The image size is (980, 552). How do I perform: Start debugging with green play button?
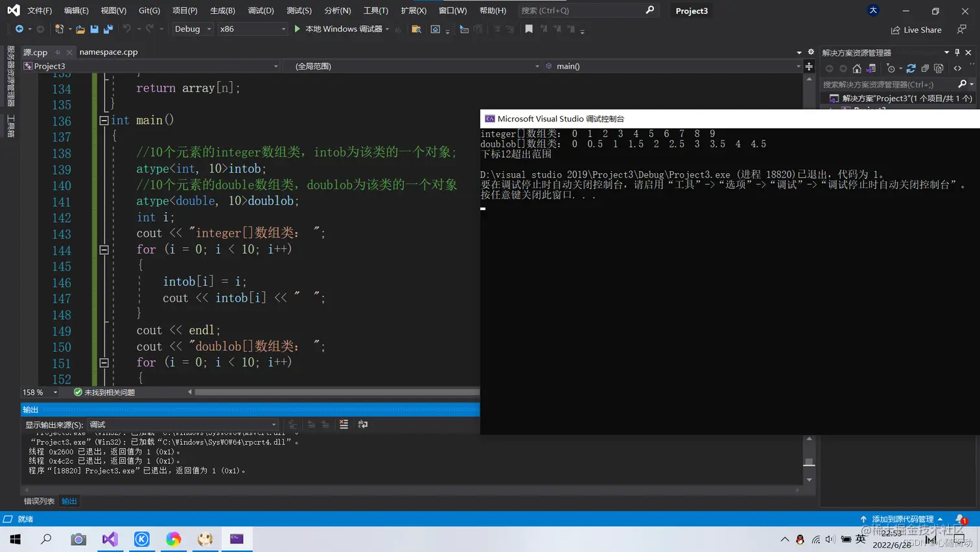tap(297, 29)
